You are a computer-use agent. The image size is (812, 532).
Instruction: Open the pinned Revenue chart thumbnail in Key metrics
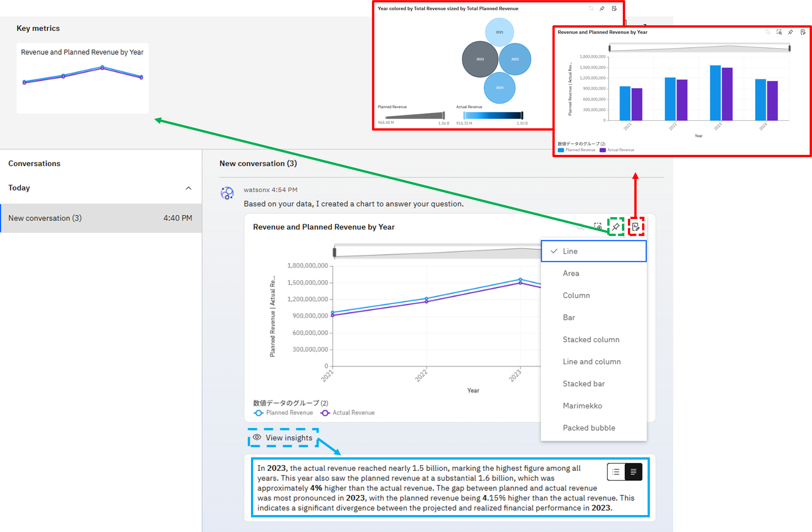82,78
